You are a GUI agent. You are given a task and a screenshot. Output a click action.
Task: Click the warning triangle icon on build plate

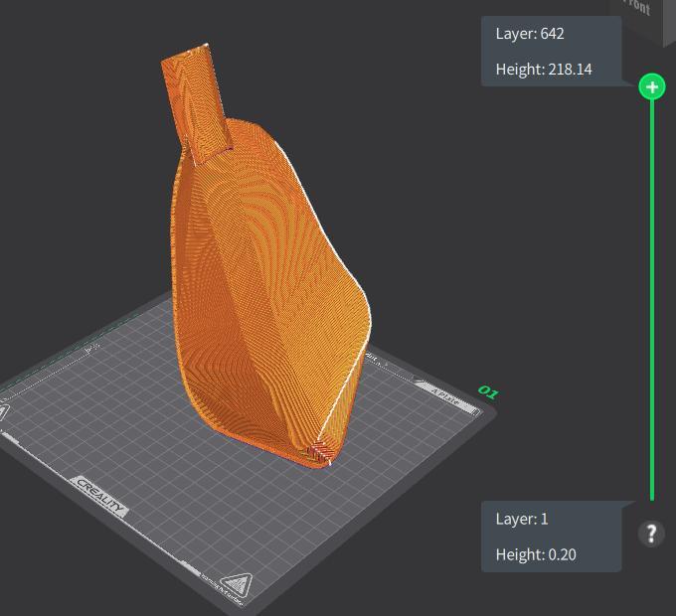click(236, 584)
